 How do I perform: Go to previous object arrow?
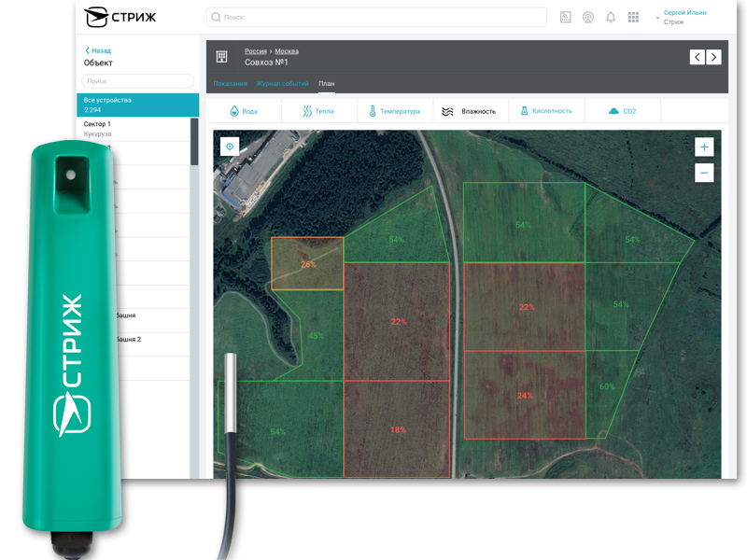(697, 57)
